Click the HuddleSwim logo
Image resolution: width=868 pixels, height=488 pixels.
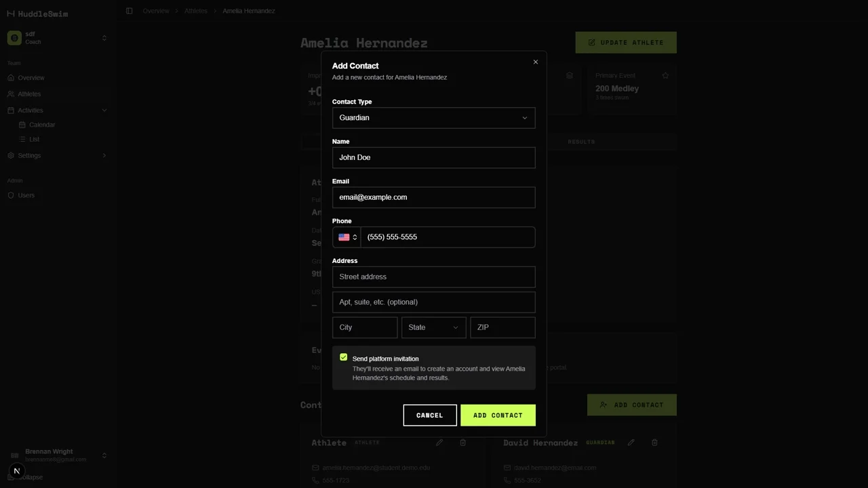click(37, 14)
